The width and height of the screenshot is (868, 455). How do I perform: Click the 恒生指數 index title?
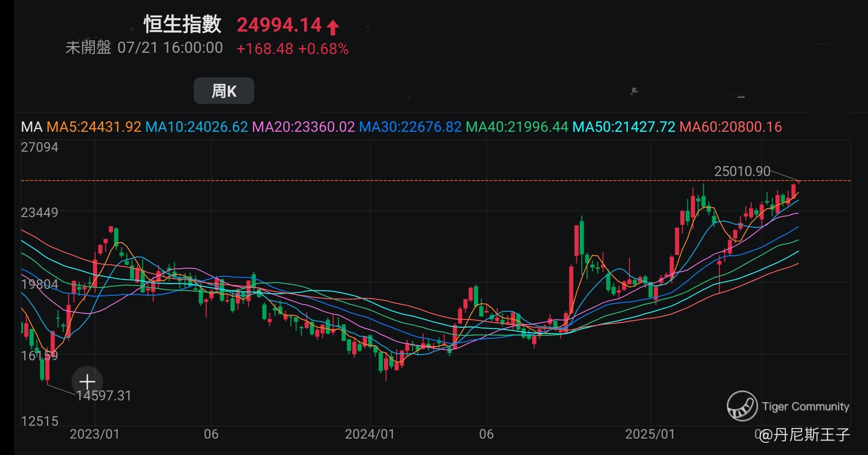click(182, 24)
